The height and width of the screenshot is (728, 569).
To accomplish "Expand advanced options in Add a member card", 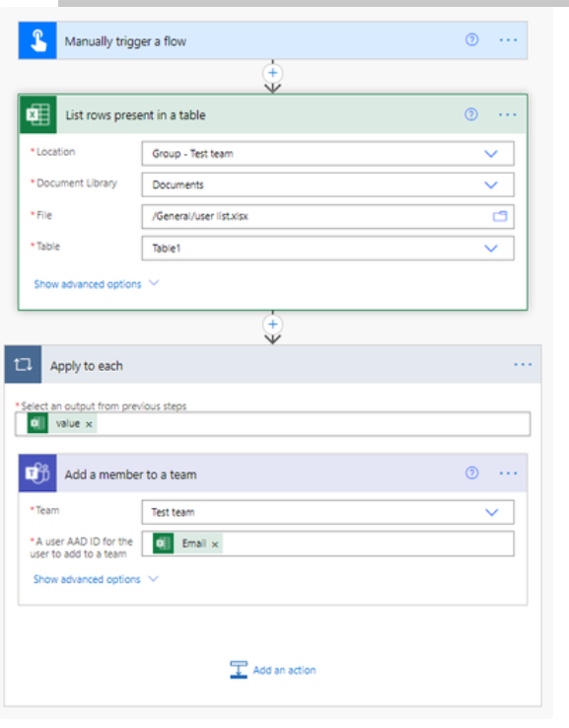I will pos(153,579).
